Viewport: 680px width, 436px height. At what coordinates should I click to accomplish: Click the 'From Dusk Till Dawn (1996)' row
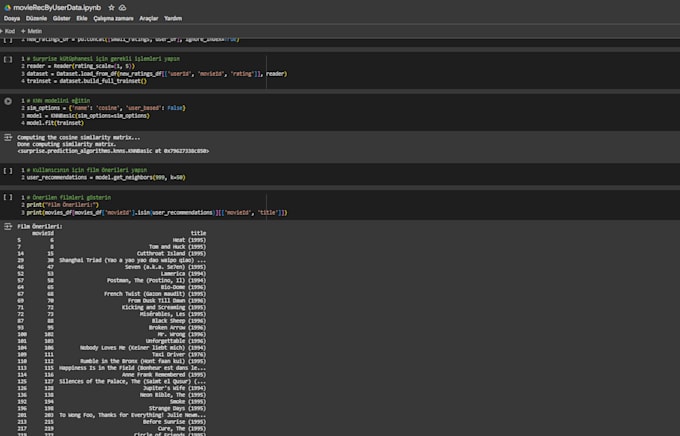pos(112,301)
